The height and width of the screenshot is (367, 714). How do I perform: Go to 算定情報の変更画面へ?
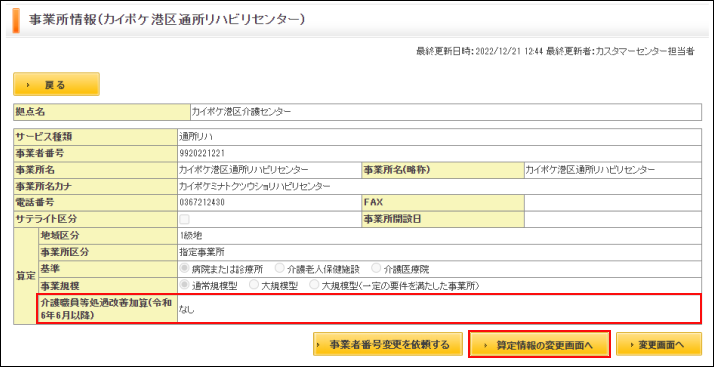(x=539, y=344)
